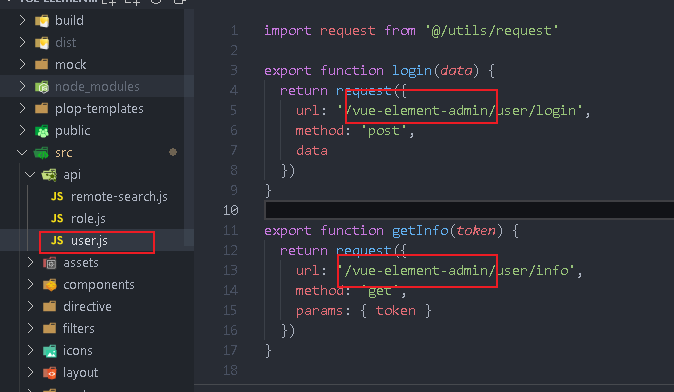Open the role.js file name
Viewport: 674px width, 392px height.
pos(88,219)
